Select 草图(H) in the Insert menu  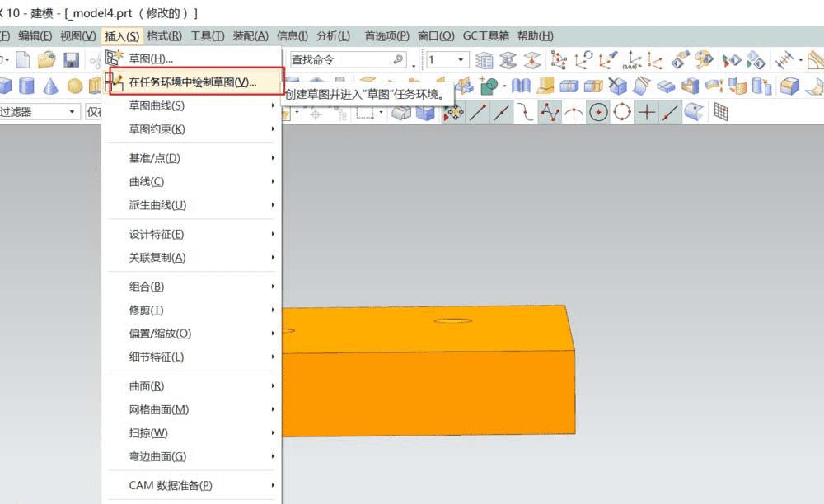152,58
